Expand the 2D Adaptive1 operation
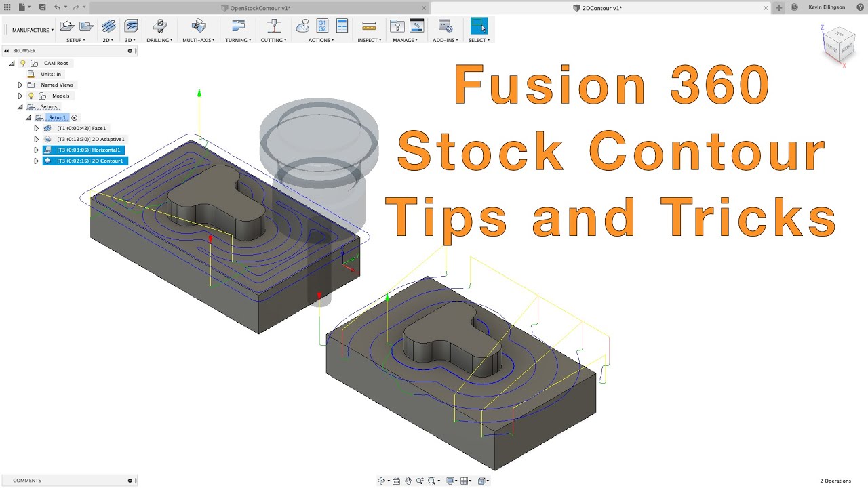868x488 pixels. (x=37, y=139)
